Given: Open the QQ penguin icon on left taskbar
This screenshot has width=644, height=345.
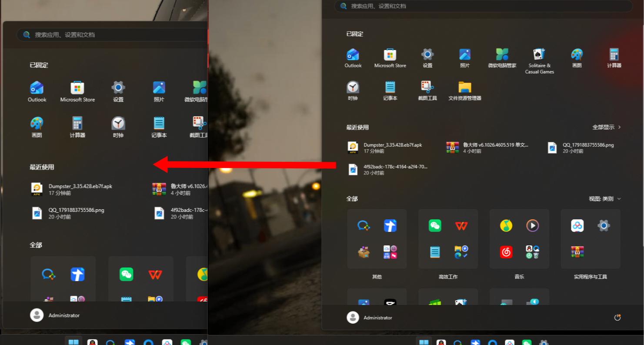Looking at the screenshot, I should 92,342.
